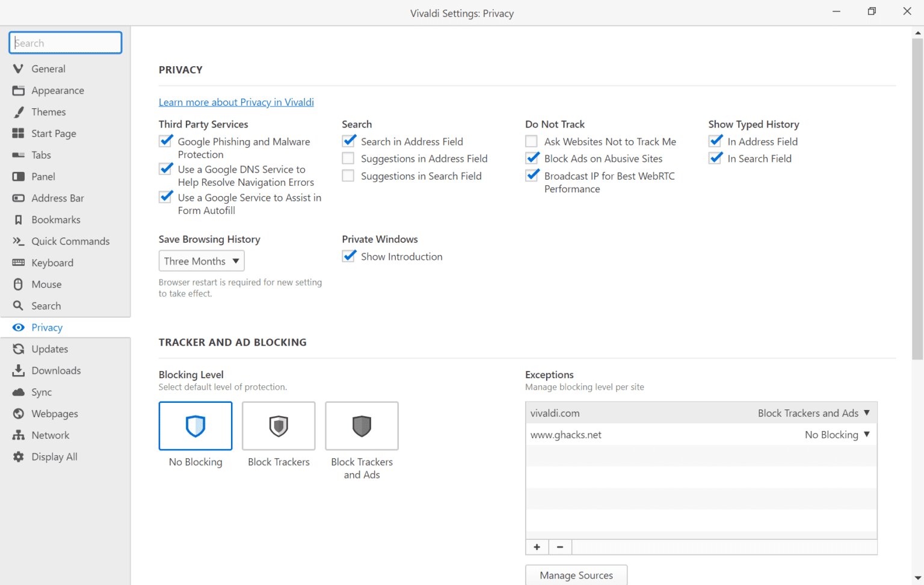The height and width of the screenshot is (585, 924).
Task: Click the Privacy eye icon
Action: pos(19,328)
